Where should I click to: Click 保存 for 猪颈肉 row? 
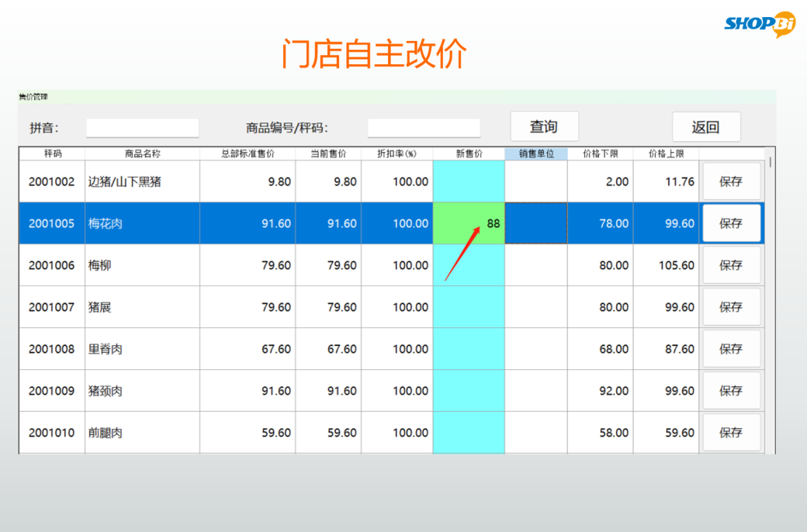731,391
